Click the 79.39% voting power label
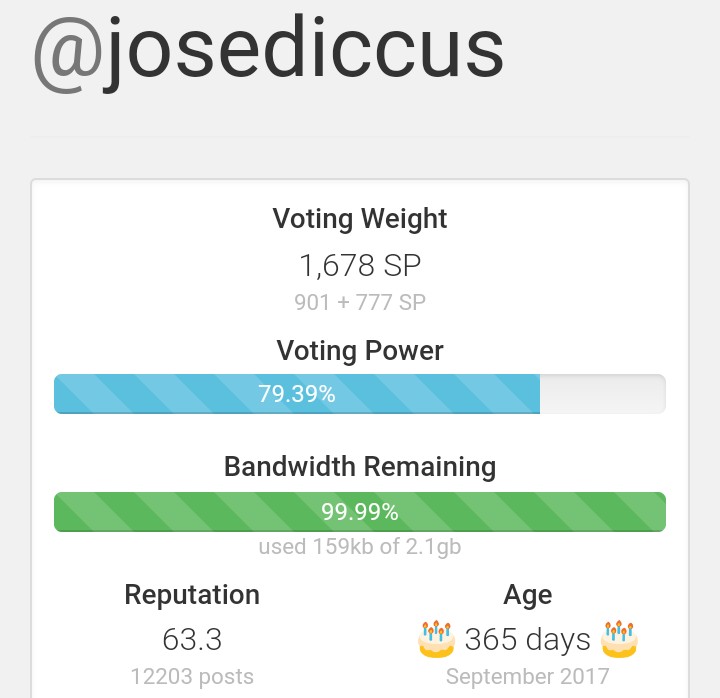The image size is (720, 698). tap(297, 394)
